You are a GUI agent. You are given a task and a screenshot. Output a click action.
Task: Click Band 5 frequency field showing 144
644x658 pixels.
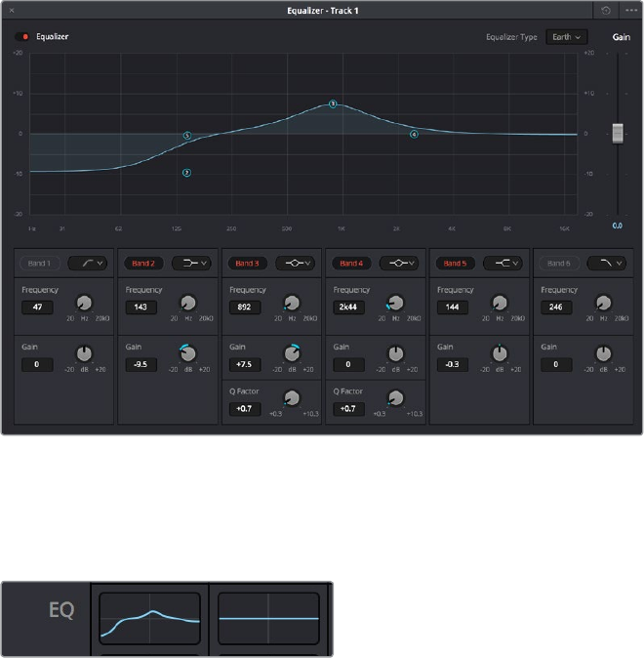[453, 308]
